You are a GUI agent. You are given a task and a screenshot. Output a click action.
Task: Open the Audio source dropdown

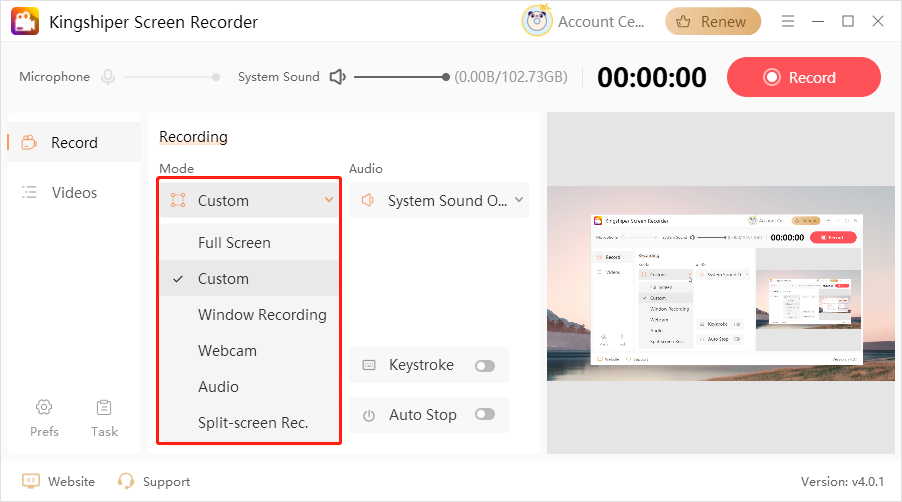(x=439, y=200)
